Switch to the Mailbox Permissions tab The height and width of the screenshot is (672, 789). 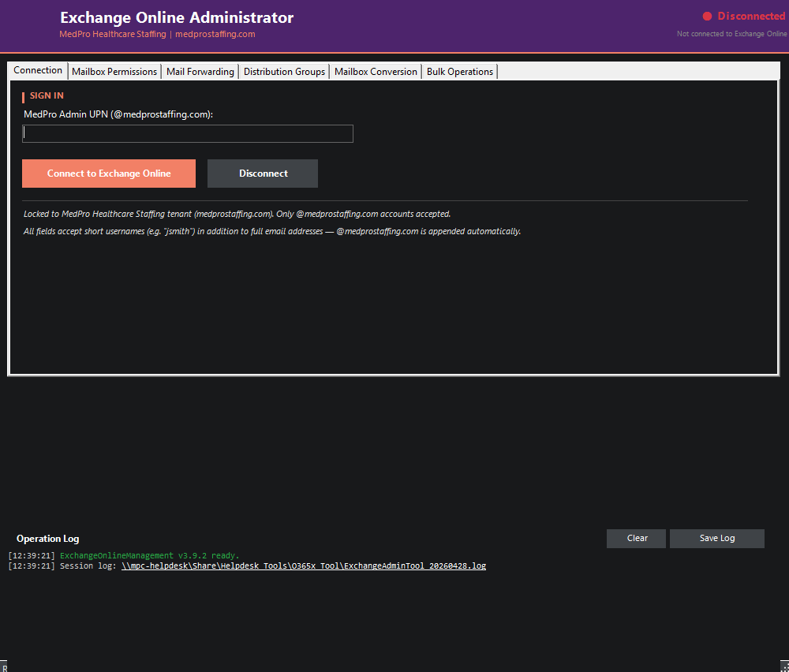pyautogui.click(x=114, y=71)
